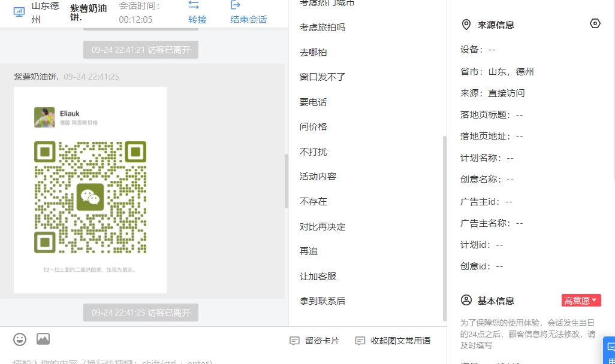The image size is (615, 364).
Task: Open the WeChat QR code image message
Action: coord(90,190)
